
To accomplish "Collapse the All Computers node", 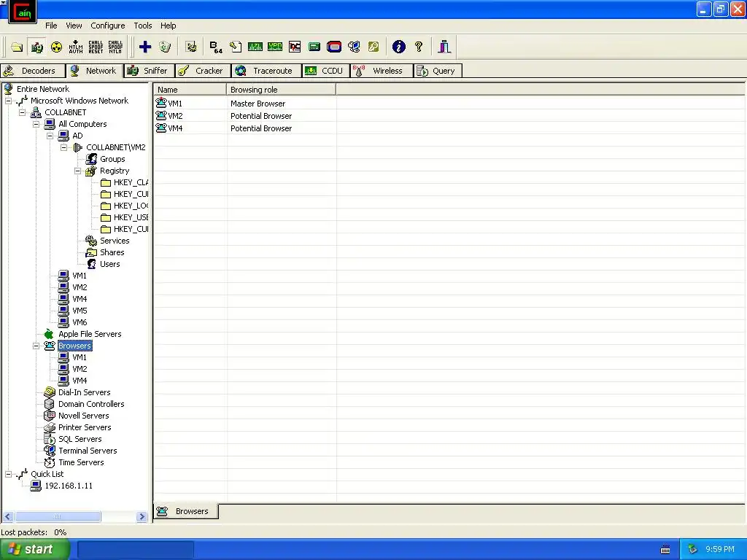I will click(x=36, y=124).
